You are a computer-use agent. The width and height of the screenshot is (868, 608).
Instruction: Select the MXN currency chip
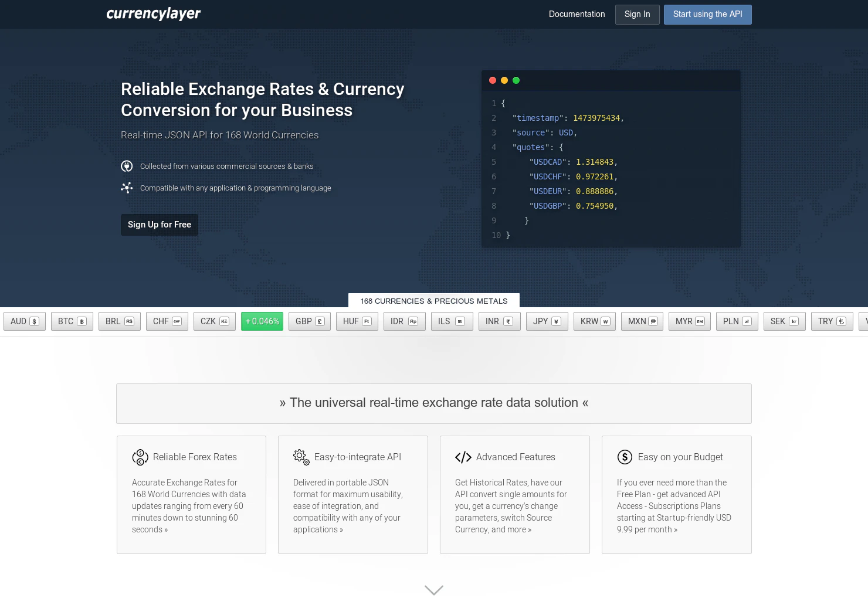tap(642, 321)
